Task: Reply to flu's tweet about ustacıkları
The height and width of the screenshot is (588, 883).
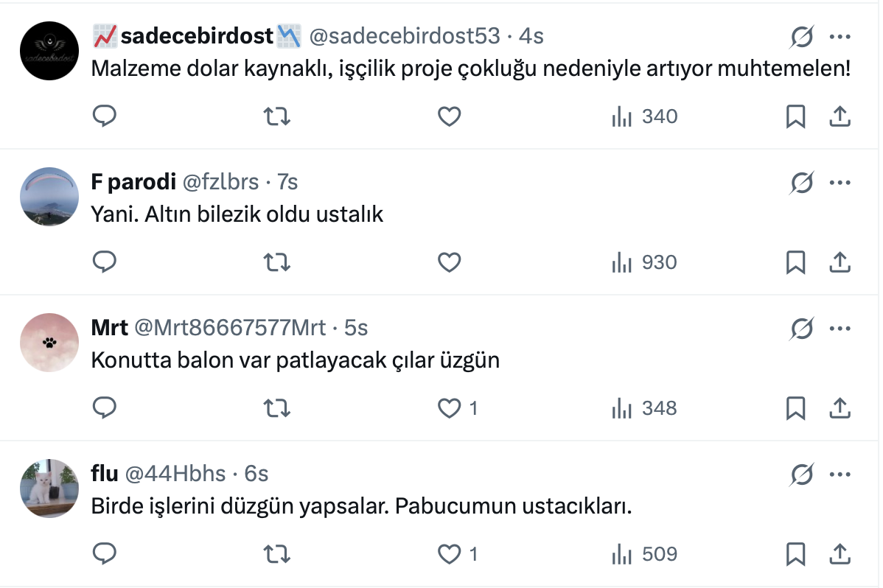Action: (x=105, y=554)
